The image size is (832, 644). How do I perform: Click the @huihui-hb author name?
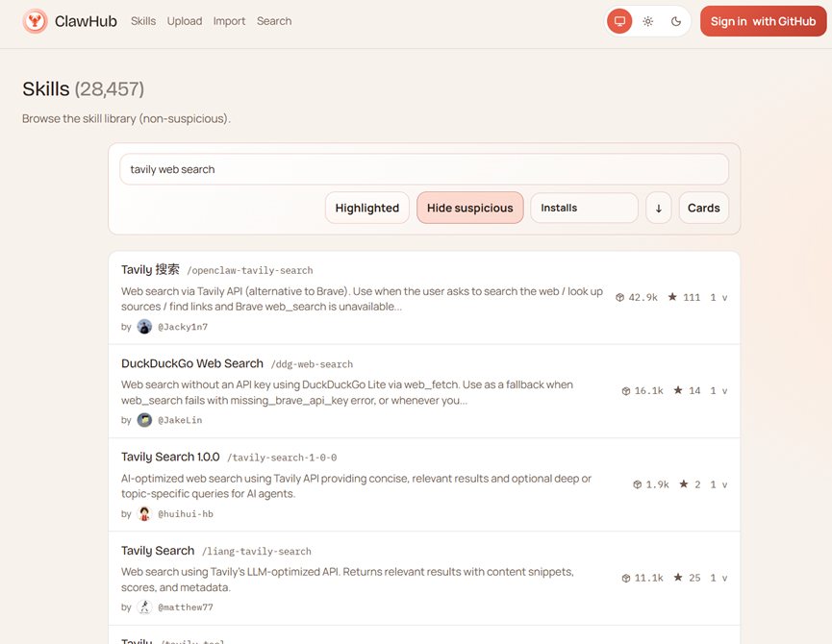[186, 514]
